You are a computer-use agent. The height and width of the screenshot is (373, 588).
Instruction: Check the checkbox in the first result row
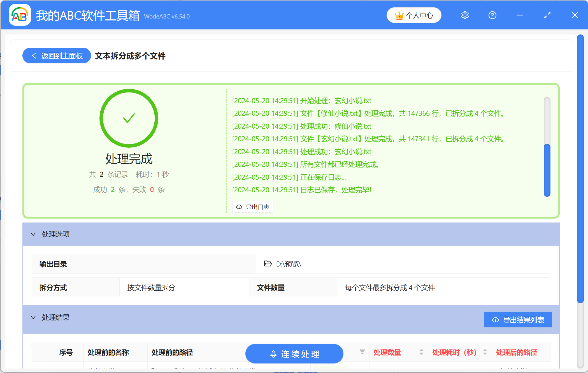43,369
